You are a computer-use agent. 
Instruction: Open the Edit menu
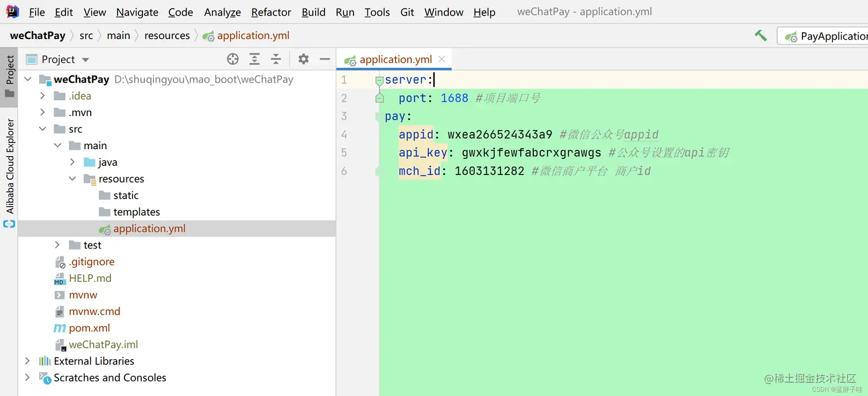click(x=64, y=12)
